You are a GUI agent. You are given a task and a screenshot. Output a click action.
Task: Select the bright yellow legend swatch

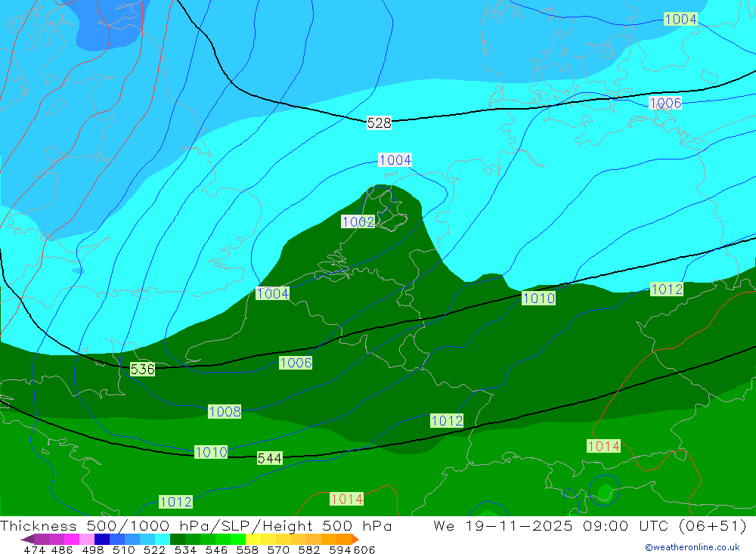click(x=253, y=539)
